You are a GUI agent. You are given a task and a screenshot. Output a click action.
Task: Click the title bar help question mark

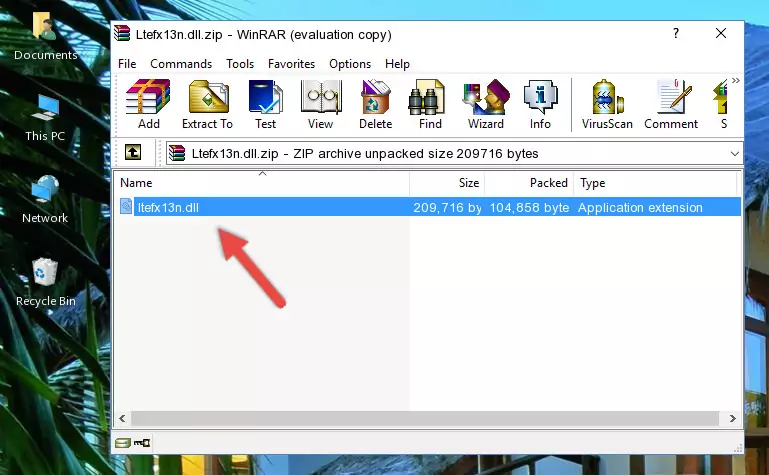click(x=676, y=33)
